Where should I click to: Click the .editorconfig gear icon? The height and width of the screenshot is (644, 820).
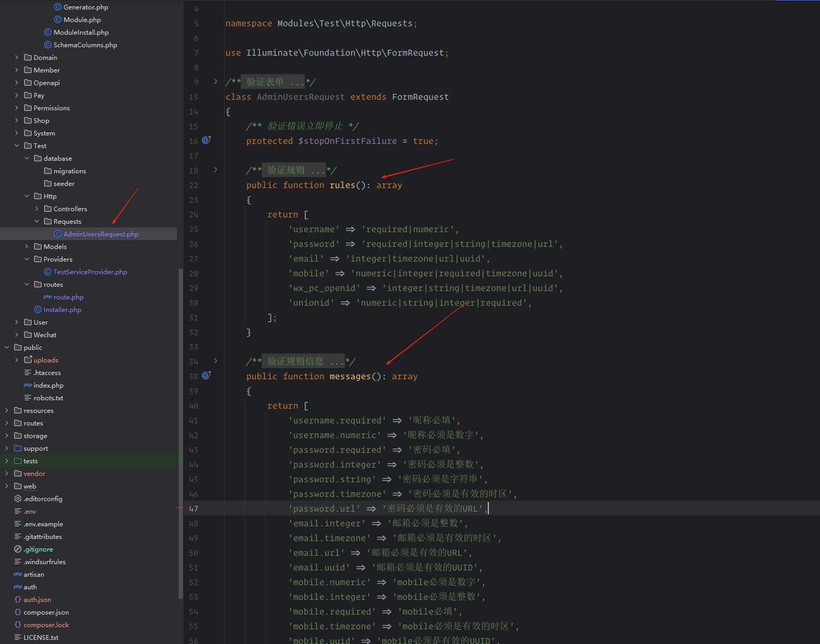coord(18,498)
